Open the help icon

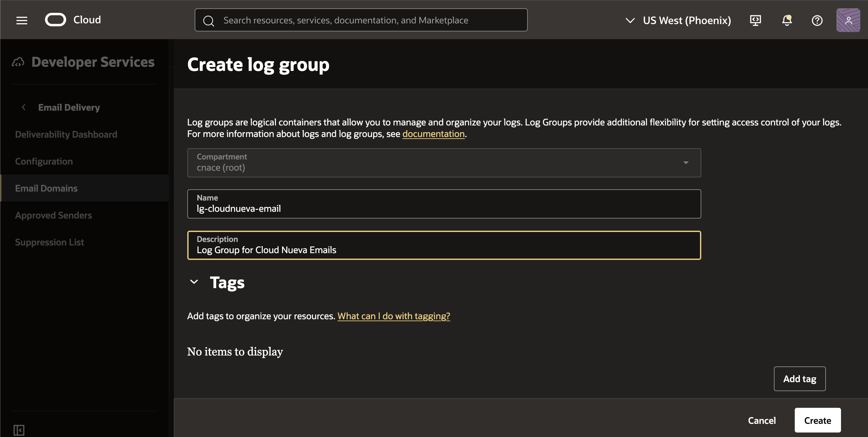[817, 20]
